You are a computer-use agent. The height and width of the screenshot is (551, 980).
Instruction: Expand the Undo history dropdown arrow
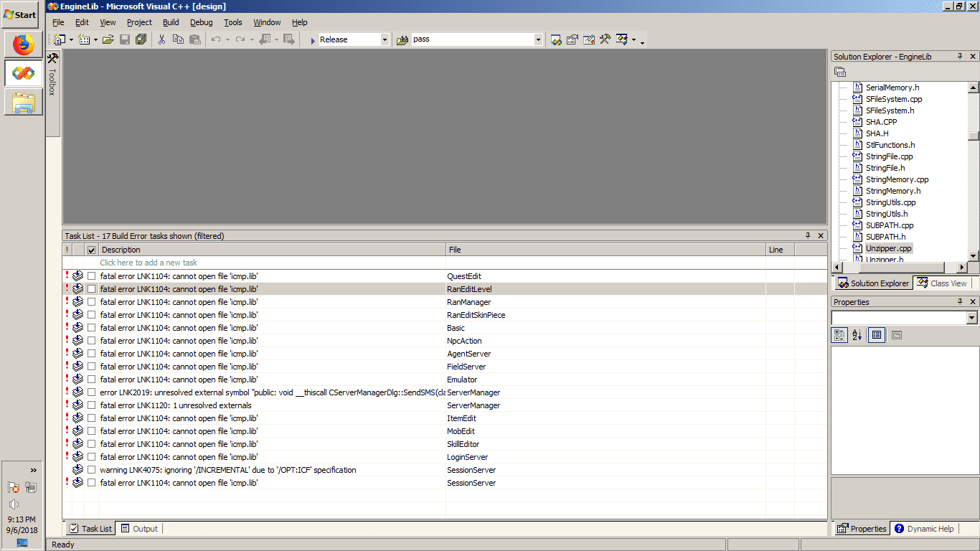point(227,39)
